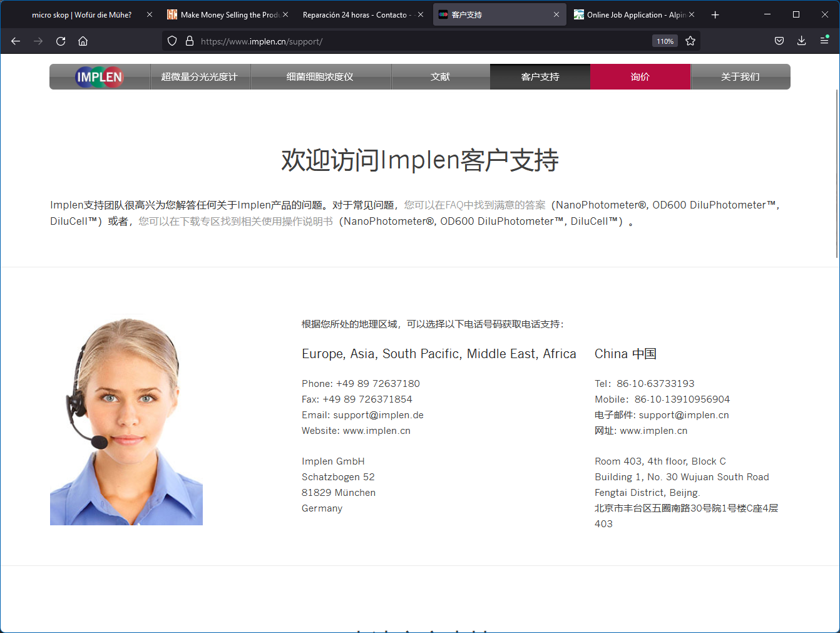Screen dimensions: 840x633
Task: Click the 'China 中国' region heading
Action: pyautogui.click(x=625, y=354)
